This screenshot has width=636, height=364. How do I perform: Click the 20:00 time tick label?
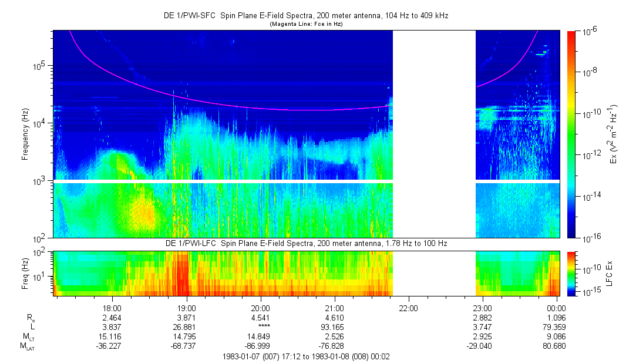point(260,308)
